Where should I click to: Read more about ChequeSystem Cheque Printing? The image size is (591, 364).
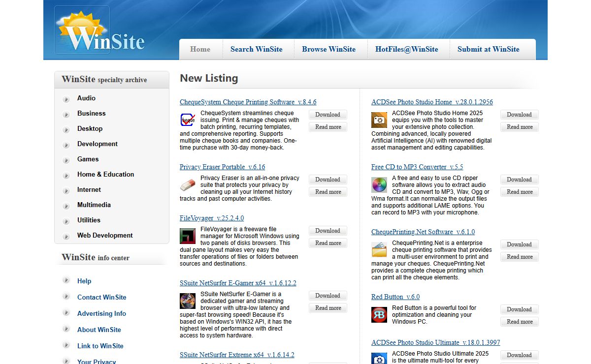(328, 127)
